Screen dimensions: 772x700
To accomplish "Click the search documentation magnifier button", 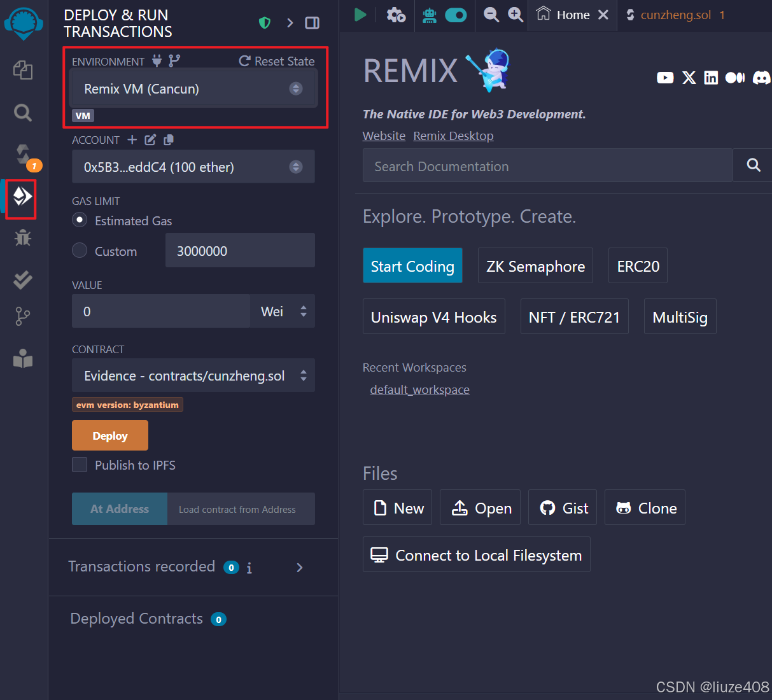I will 753,165.
